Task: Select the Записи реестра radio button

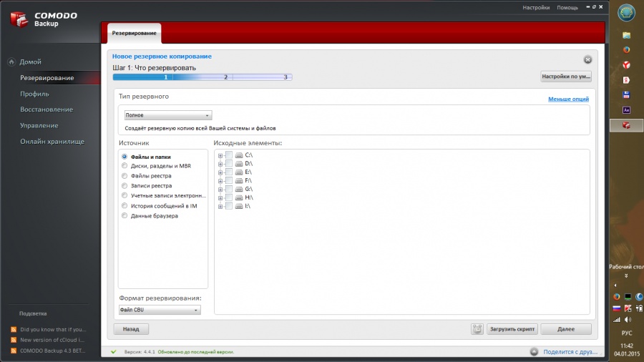Action: pyautogui.click(x=125, y=185)
